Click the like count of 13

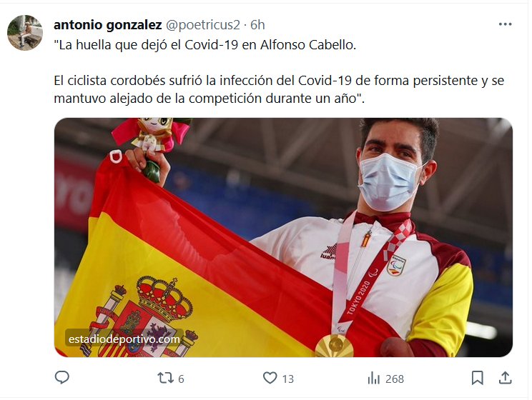coord(288,379)
